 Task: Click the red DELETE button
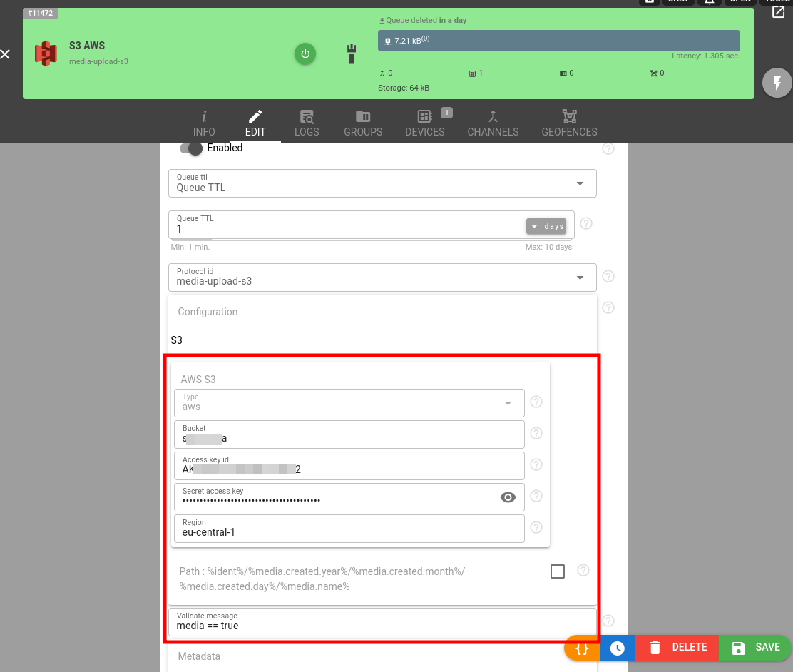click(x=677, y=648)
